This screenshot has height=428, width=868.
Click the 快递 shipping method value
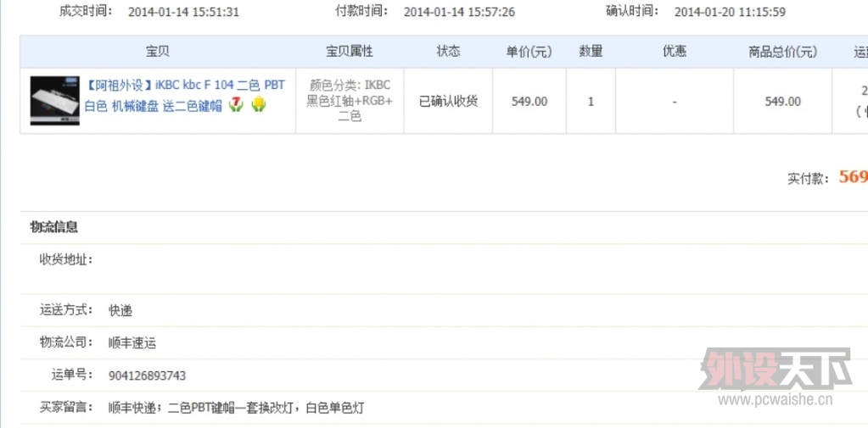click(x=120, y=311)
